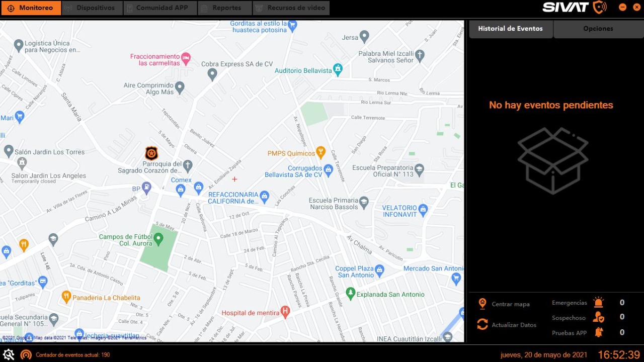The height and width of the screenshot is (362, 644).
Task: Click the Jersa map marker
Action: [364, 36]
